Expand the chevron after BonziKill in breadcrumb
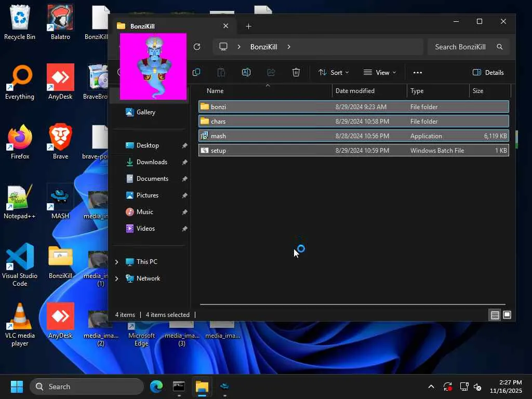The height and width of the screenshot is (399, 532). tap(289, 47)
